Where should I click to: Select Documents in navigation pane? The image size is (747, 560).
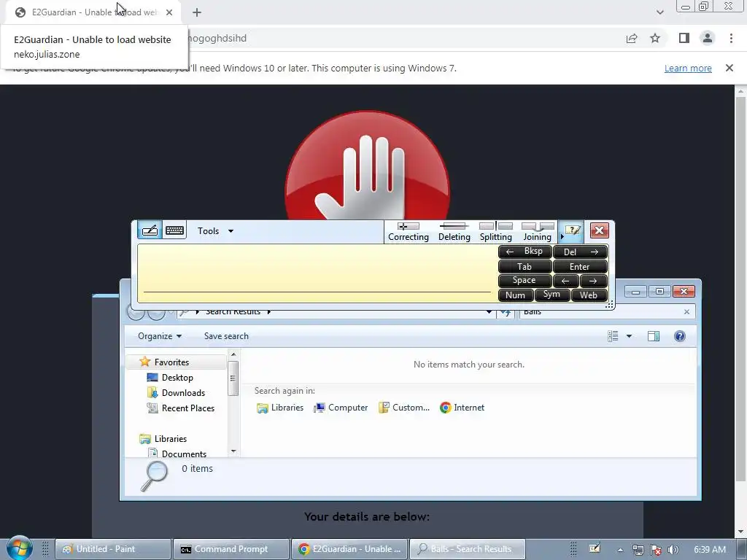[x=184, y=454]
